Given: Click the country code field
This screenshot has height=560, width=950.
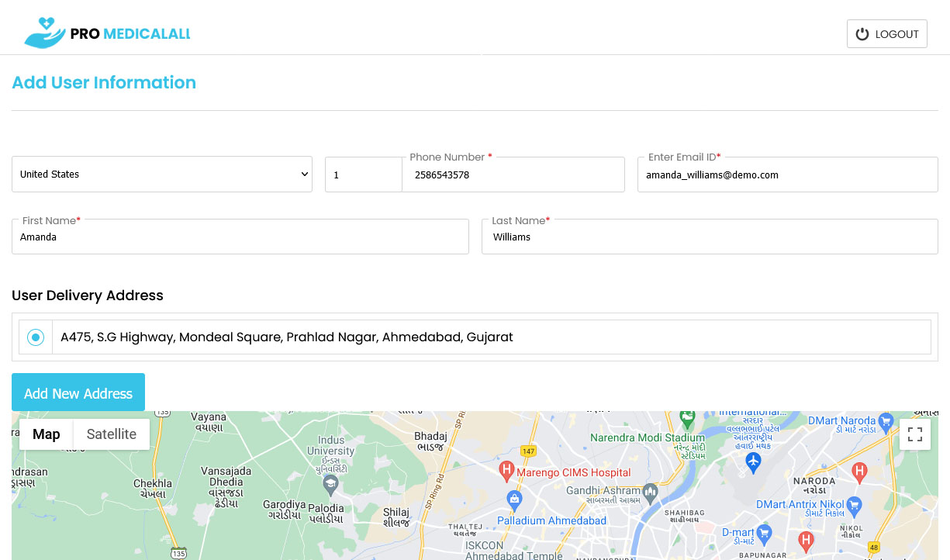Looking at the screenshot, I should coord(363,175).
